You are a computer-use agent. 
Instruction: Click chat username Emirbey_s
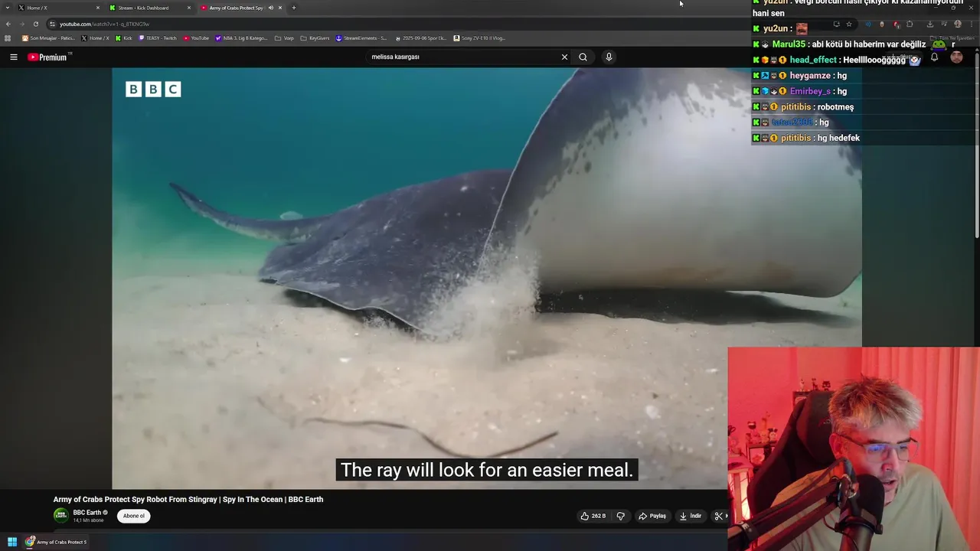pyautogui.click(x=810, y=91)
